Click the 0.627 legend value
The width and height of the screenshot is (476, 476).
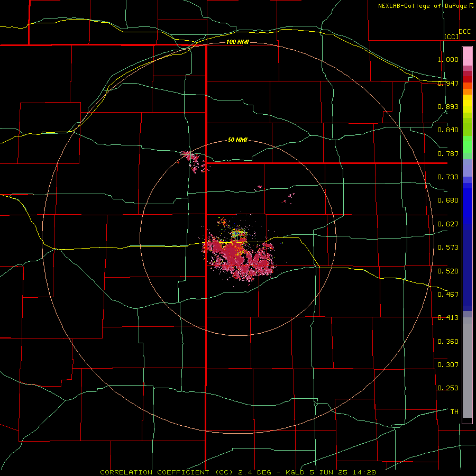448,224
